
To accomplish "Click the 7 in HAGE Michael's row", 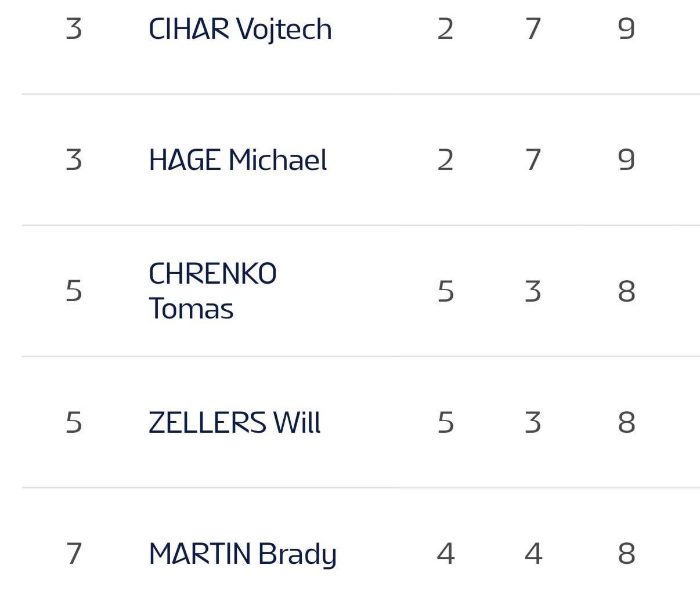I will coord(533,160).
